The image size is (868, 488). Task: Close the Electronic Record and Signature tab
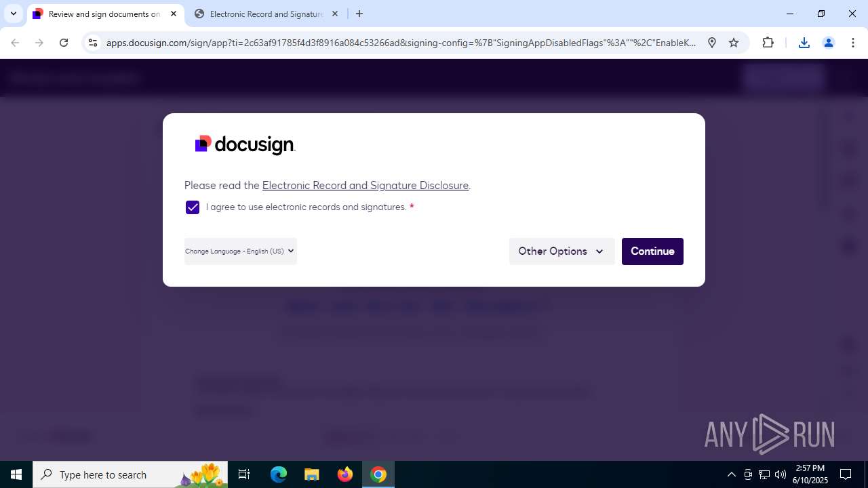coord(335,14)
